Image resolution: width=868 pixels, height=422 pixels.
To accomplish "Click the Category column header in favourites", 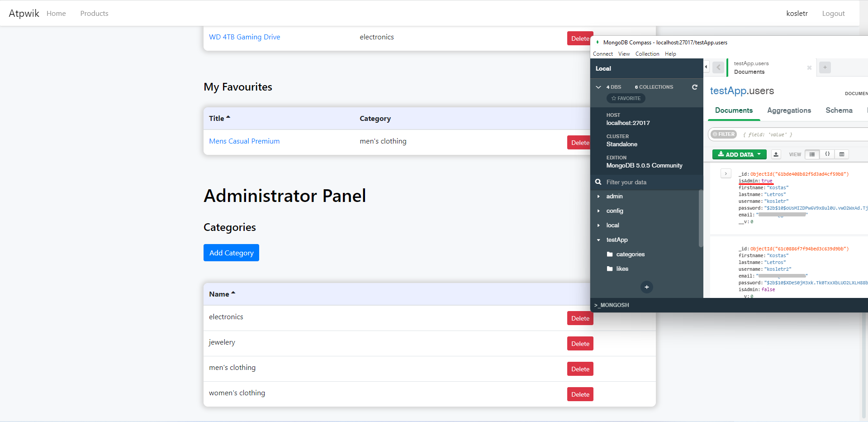I will click(375, 118).
